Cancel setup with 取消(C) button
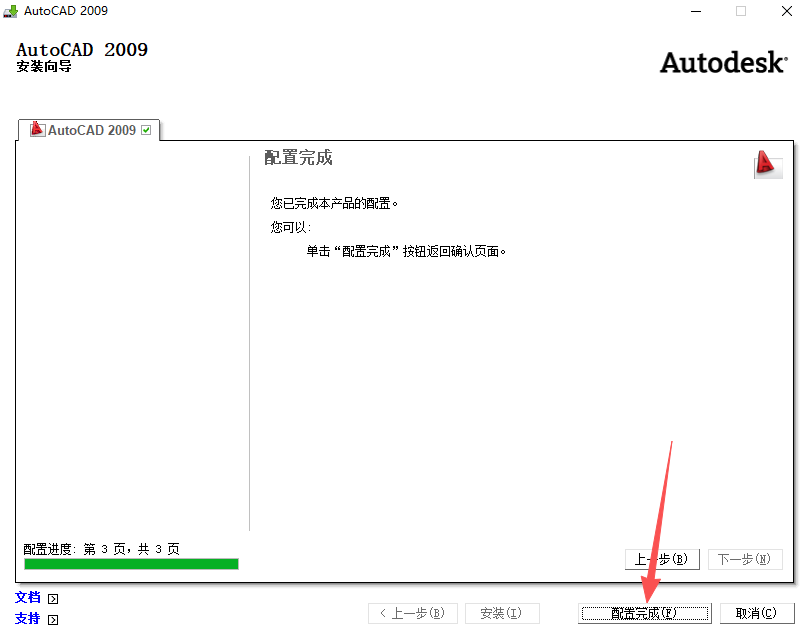 (756, 613)
